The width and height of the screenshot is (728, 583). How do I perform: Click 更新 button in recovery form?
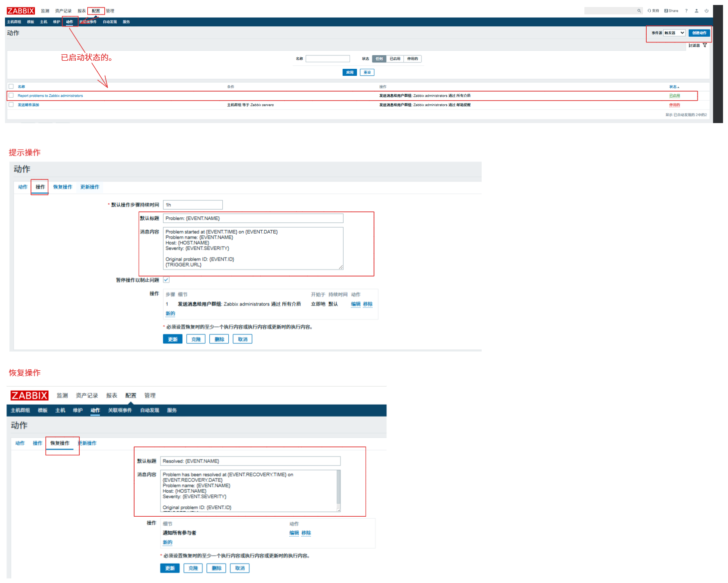click(170, 568)
